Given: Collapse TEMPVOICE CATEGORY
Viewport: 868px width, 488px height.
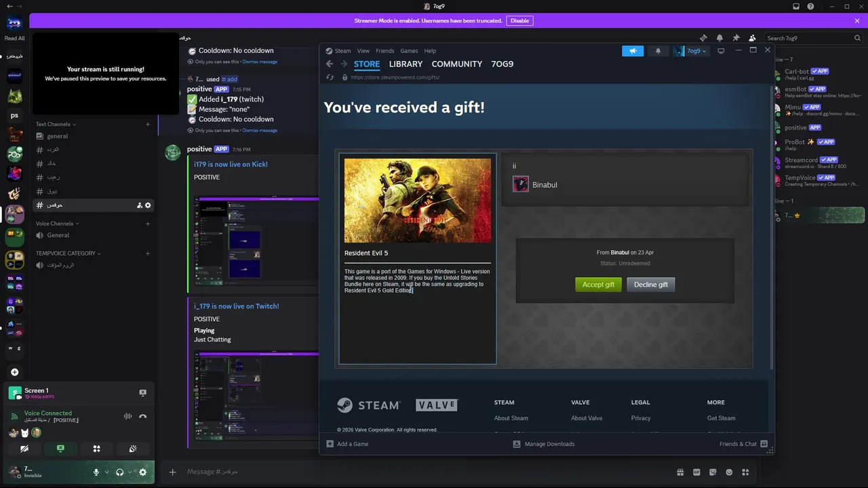Looking at the screenshot, I should [x=68, y=253].
